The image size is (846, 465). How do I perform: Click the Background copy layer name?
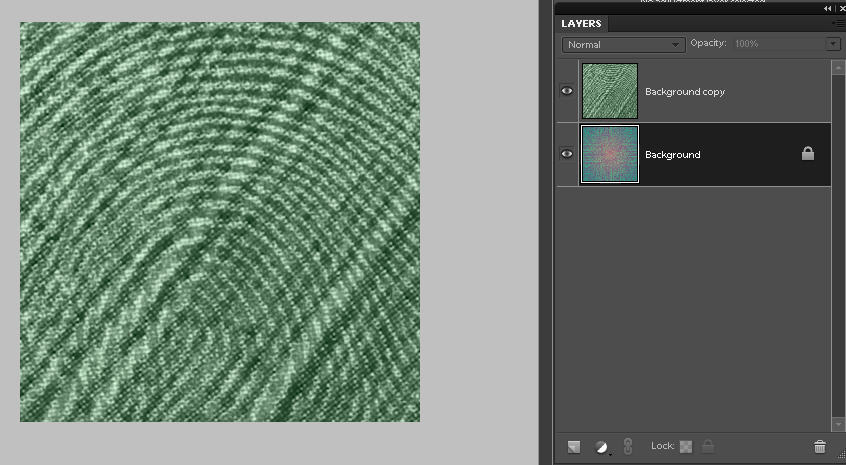(x=685, y=92)
